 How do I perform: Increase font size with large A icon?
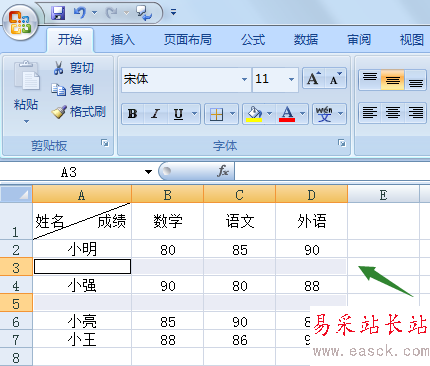314,79
